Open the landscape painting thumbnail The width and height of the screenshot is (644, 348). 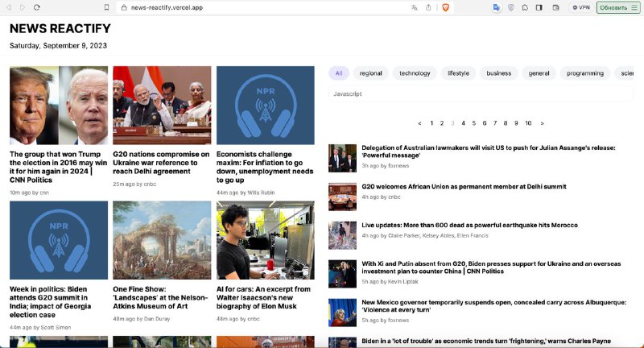click(162, 240)
